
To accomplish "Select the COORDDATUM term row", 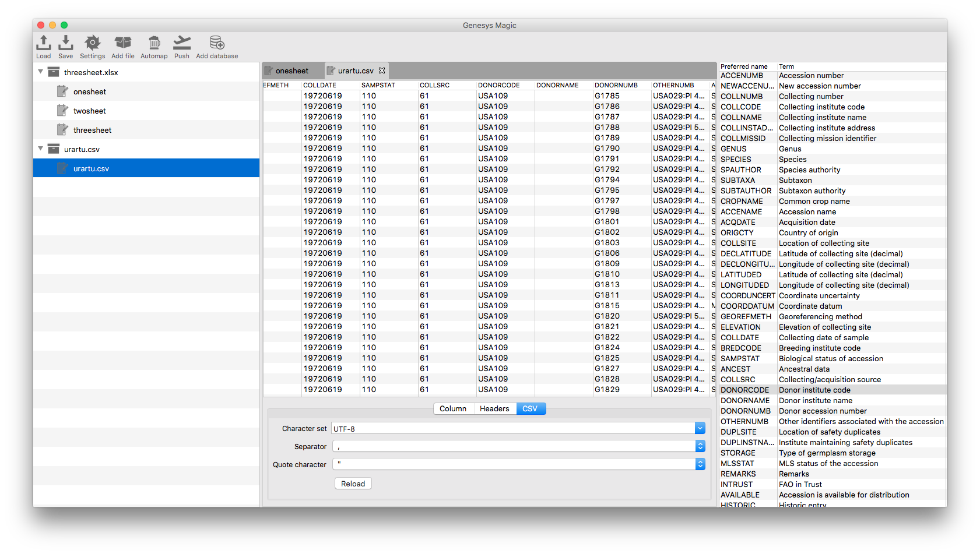I will point(833,306).
